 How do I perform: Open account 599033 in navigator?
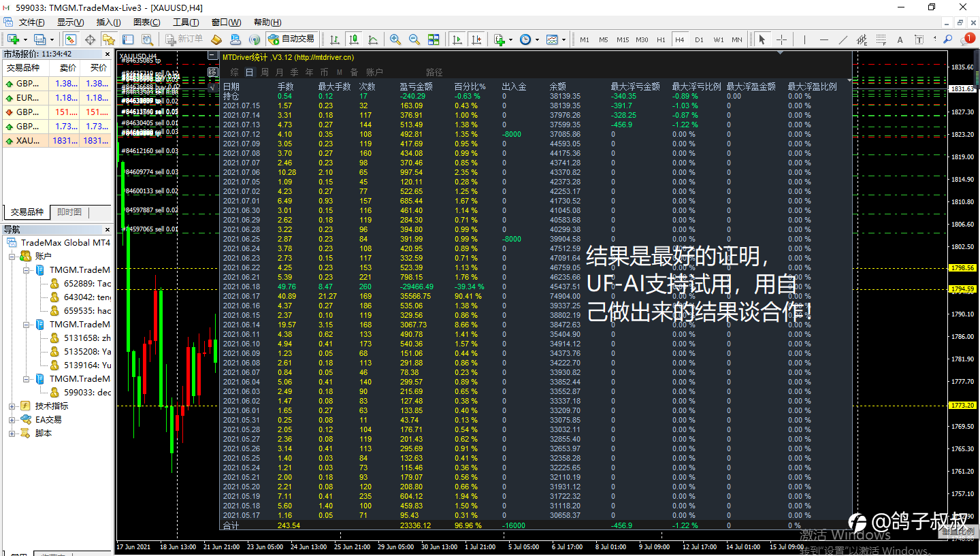pyautogui.click(x=86, y=393)
